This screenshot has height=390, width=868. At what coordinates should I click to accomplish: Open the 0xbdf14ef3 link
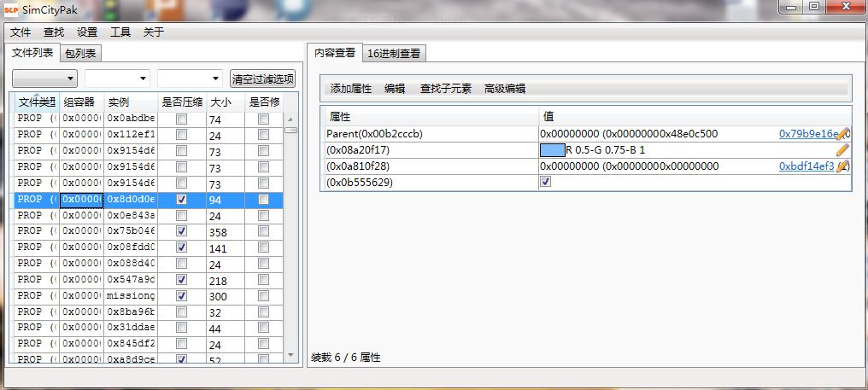[x=806, y=166]
